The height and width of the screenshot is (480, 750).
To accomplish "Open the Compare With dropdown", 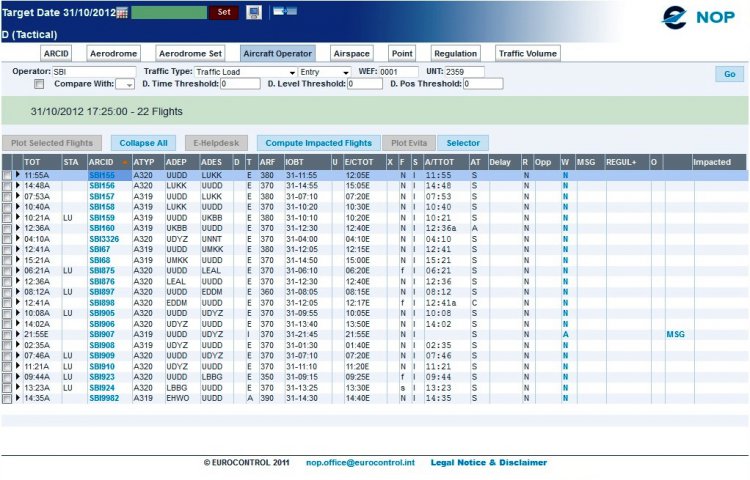I will [x=125, y=84].
